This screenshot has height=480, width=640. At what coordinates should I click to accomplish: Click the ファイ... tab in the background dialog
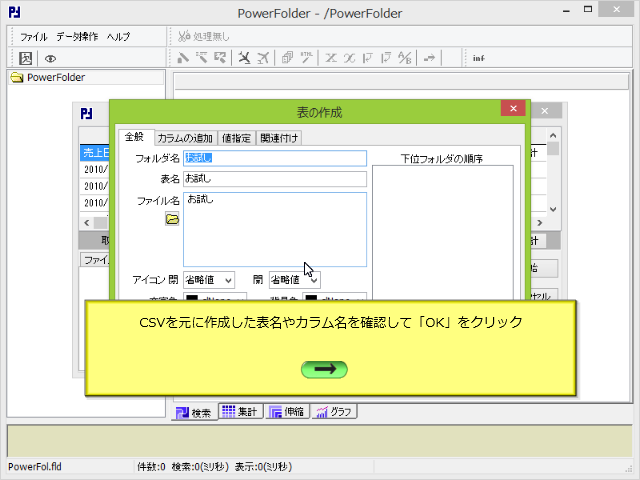(95, 260)
